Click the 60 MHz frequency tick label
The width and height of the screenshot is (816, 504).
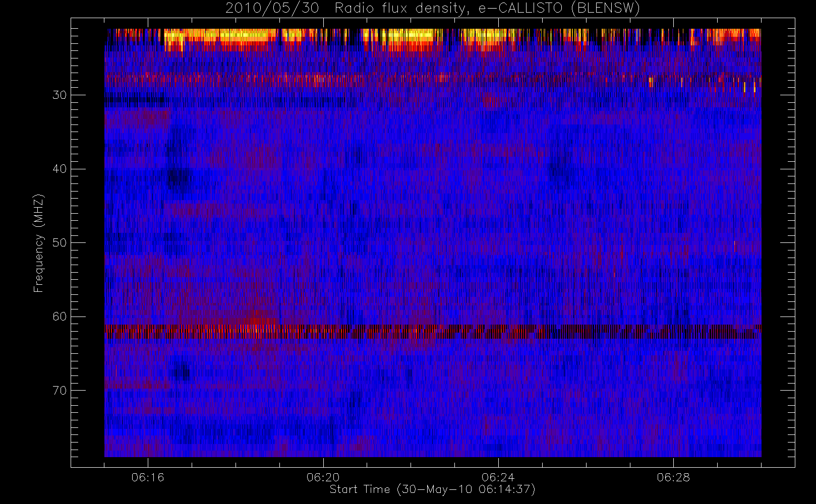coord(60,317)
